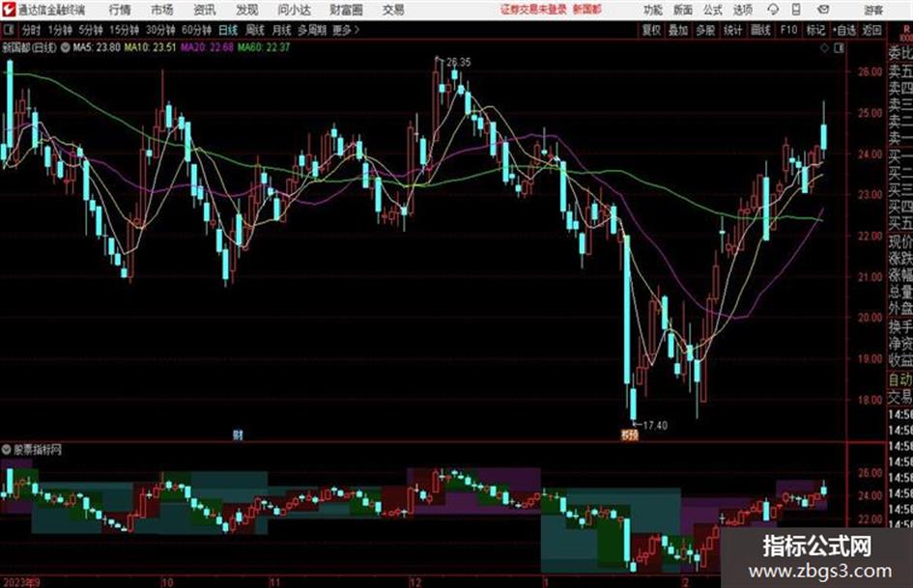Click the 返回 back button
Image resolution: width=913 pixels, height=588 pixels.
[x=871, y=30]
